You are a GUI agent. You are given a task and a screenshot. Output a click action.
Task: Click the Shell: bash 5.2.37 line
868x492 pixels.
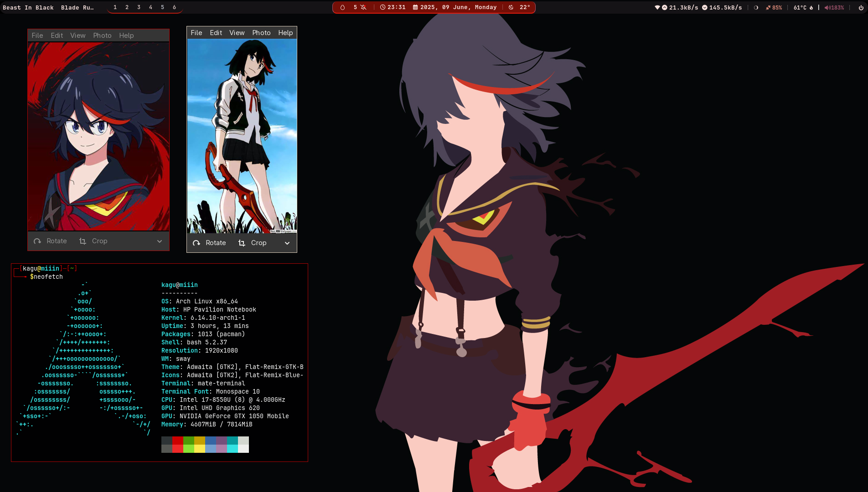194,342
